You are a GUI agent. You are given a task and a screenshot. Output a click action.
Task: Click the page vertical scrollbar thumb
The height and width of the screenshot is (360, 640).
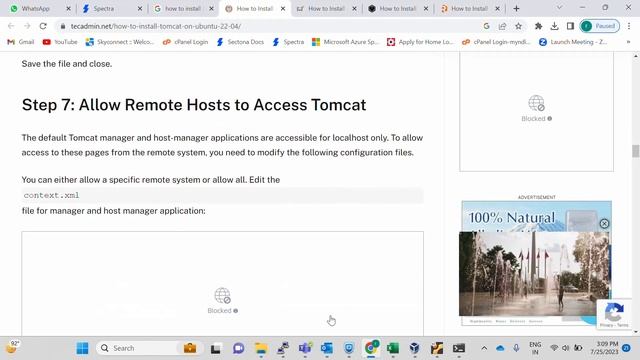tap(636, 151)
